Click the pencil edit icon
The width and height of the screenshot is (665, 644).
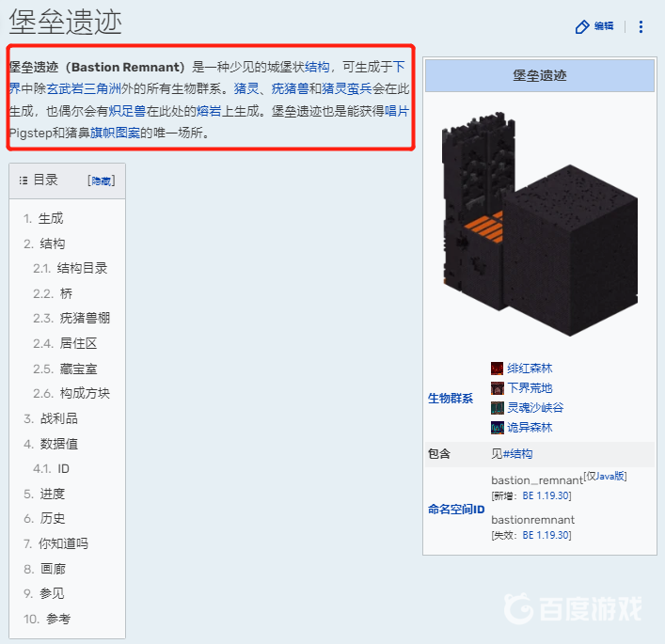(x=582, y=26)
